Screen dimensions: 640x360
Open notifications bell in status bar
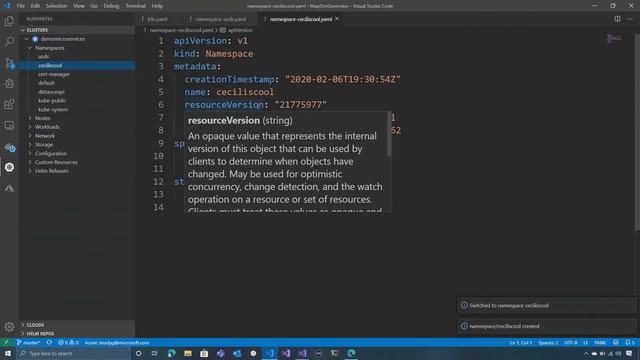click(630, 342)
